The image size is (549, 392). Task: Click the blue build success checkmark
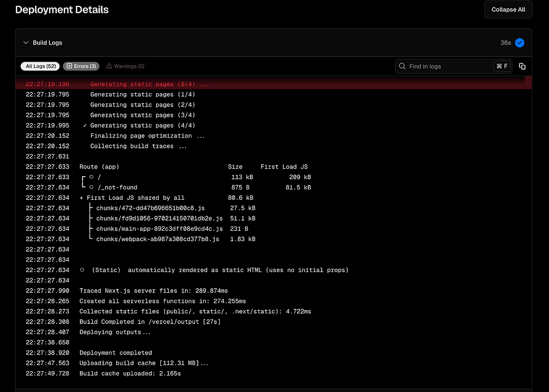click(520, 43)
